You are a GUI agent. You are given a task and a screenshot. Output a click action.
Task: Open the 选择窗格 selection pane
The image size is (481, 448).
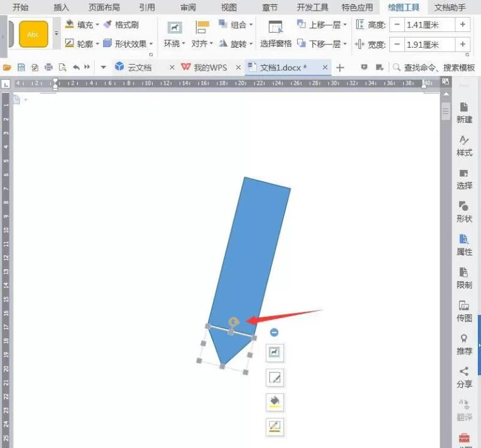[276, 35]
